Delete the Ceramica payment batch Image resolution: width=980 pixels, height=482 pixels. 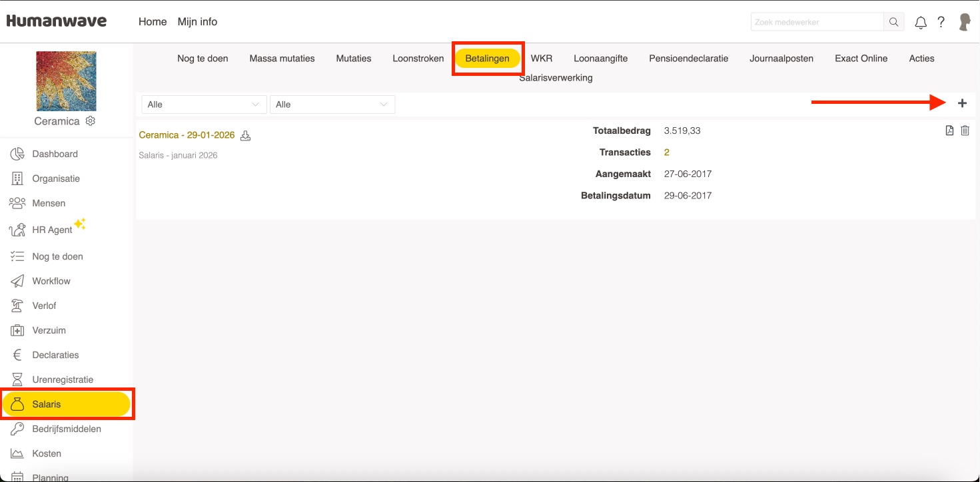pyautogui.click(x=965, y=130)
